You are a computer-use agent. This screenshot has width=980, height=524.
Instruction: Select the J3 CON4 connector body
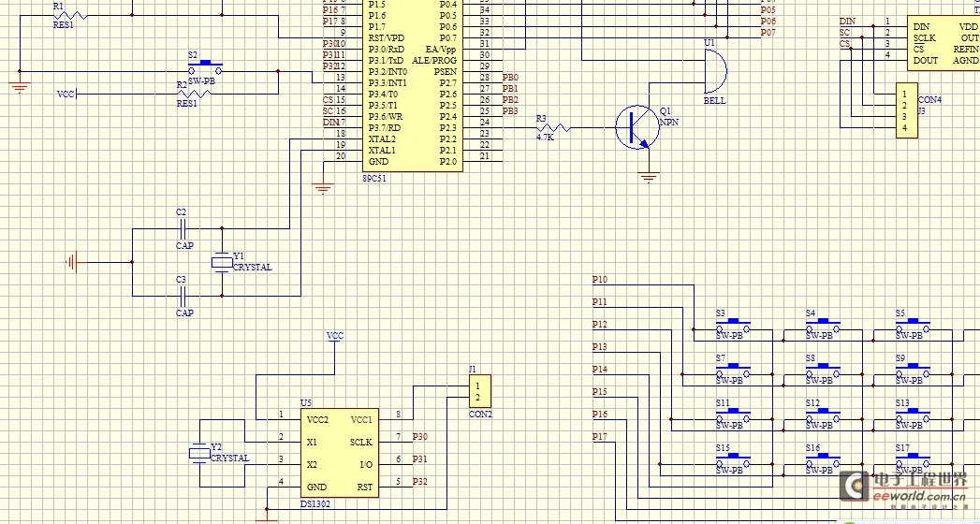pos(907,110)
